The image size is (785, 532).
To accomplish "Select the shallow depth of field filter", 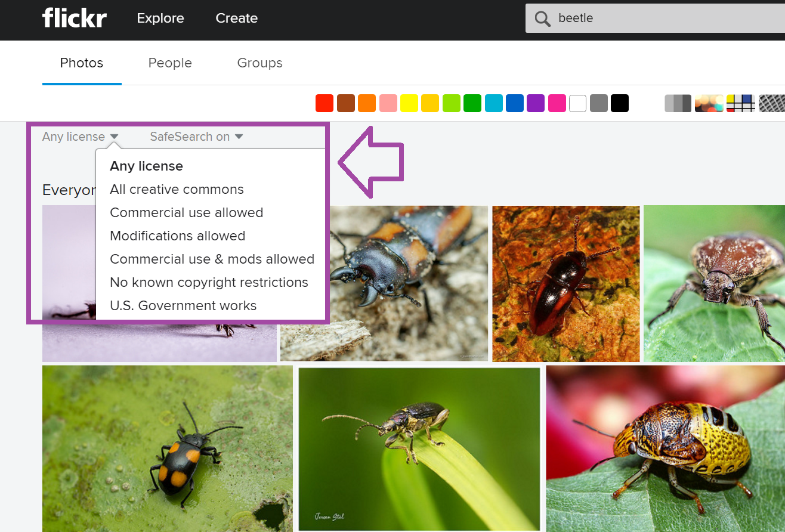I will pos(709,103).
